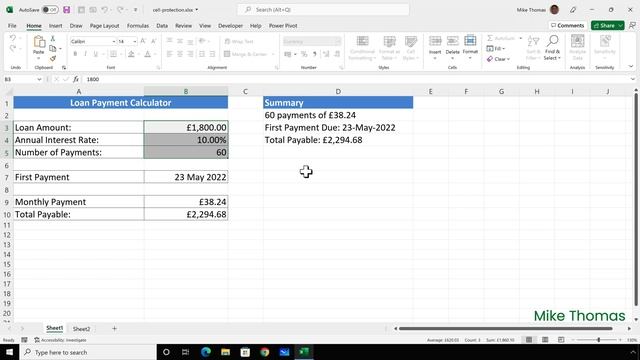Screen dimensions: 640x360
Task: Add a new sheet with plus button
Action: click(114, 329)
